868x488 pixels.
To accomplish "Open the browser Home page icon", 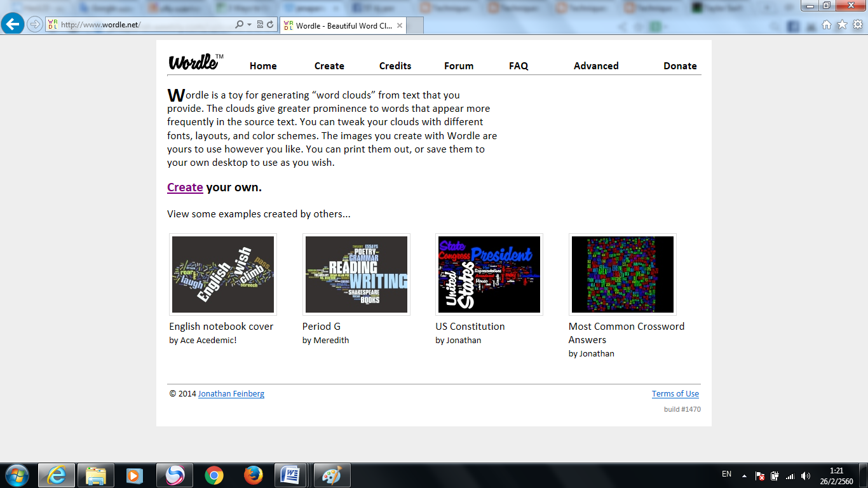I will [826, 25].
